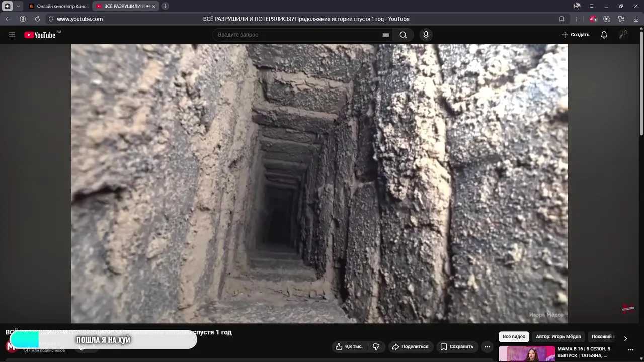The height and width of the screenshot is (362, 644).
Task: Open the 'Создать' create button
Action: [x=575, y=35]
